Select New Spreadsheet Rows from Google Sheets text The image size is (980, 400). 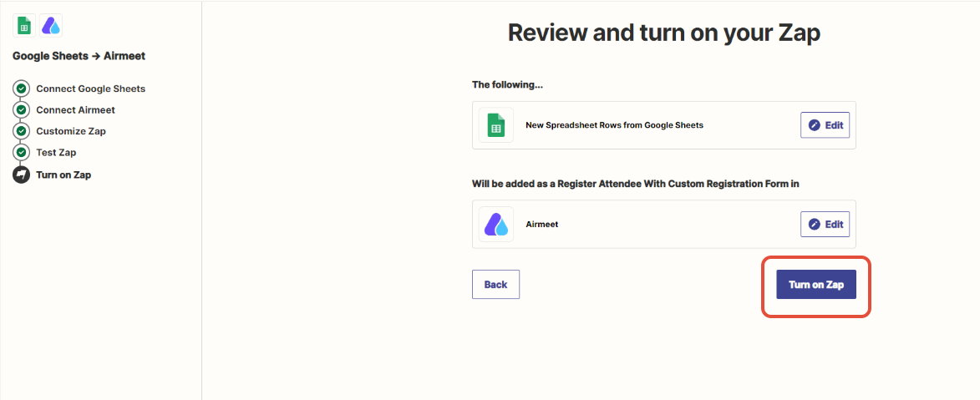click(614, 125)
